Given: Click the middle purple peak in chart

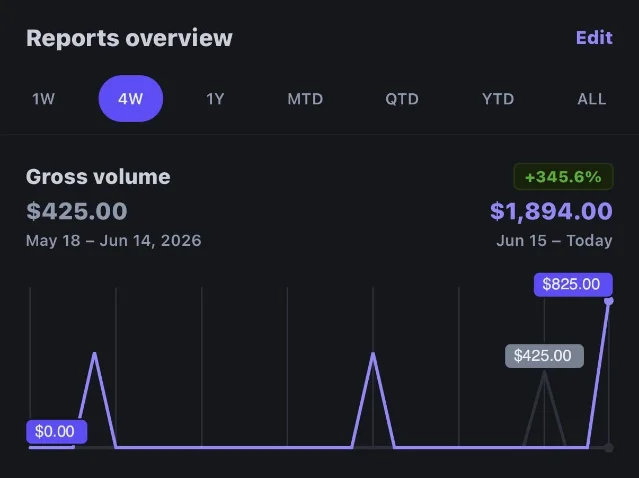Looking at the screenshot, I should click(373, 355).
